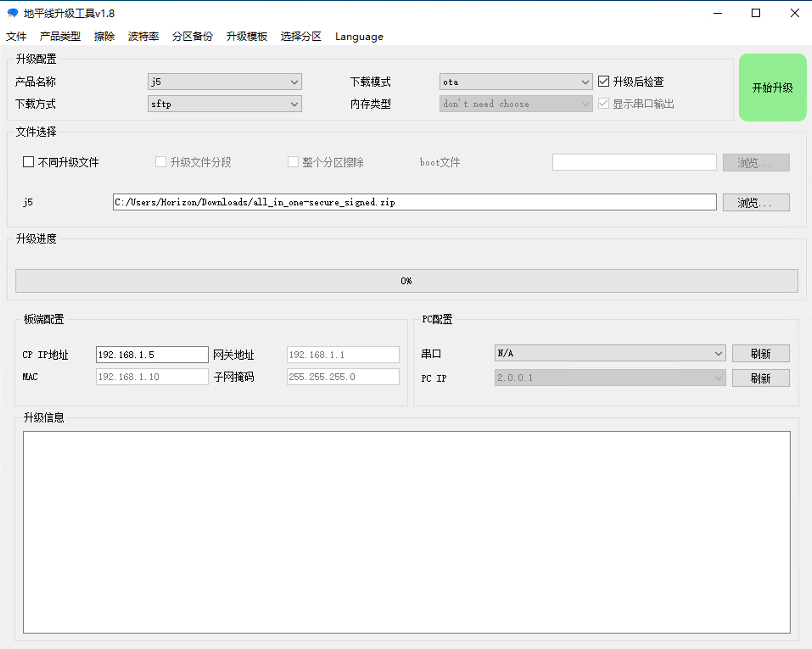Image resolution: width=812 pixels, height=649 pixels.
Task: Open the 升级模板 menu
Action: pyautogui.click(x=246, y=36)
